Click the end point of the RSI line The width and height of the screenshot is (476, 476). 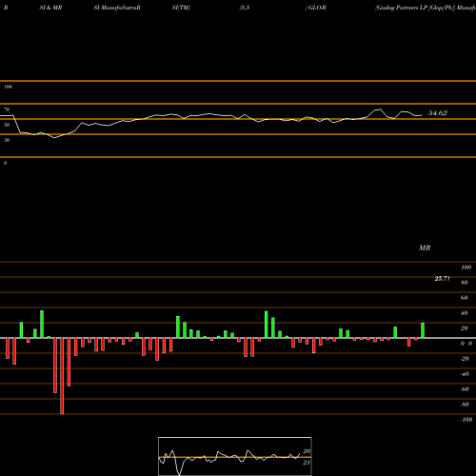tap(422, 115)
